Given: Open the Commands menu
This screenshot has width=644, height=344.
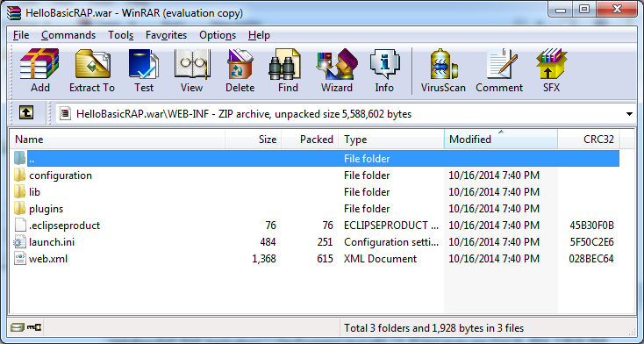Looking at the screenshot, I should point(68,35).
